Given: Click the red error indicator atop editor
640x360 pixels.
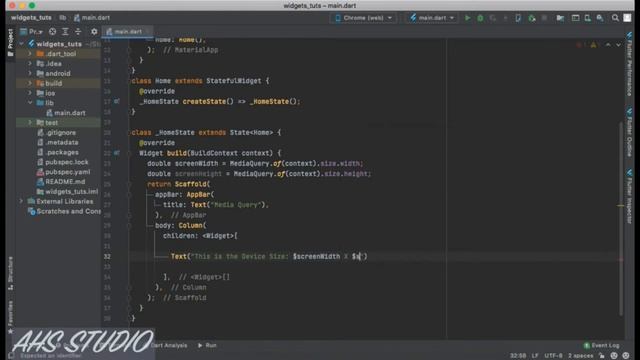Looking at the screenshot, I should coord(579,45).
